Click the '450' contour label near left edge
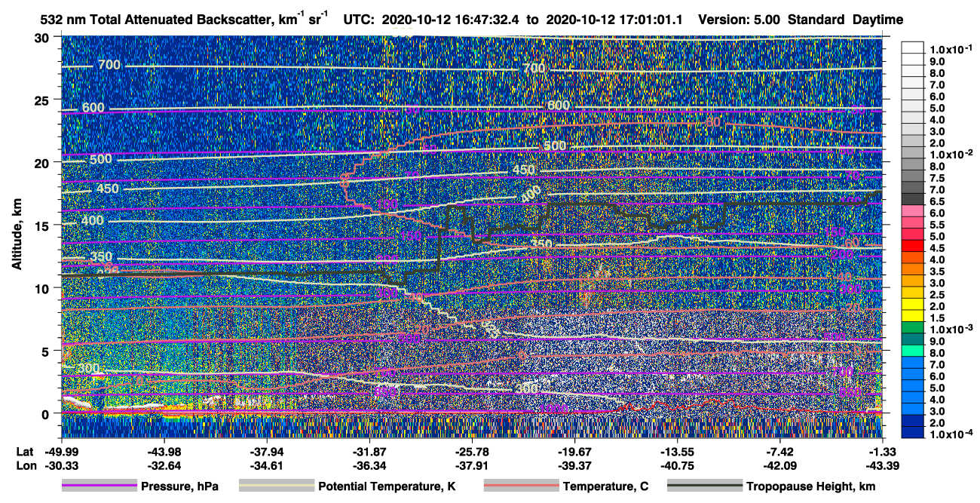Viewport: 980px width, 503px height. (108, 189)
